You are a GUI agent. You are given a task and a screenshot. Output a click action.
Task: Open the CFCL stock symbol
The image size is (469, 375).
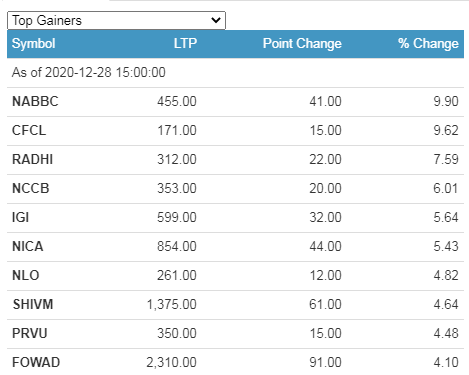29,130
